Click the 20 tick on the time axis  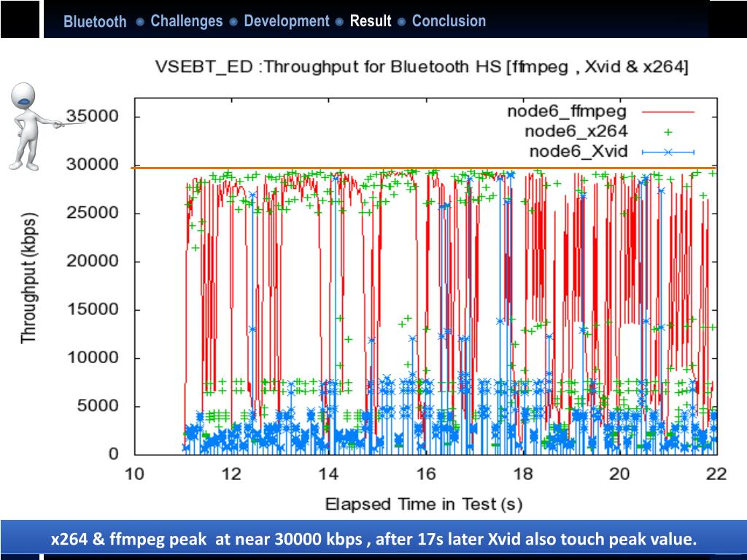click(x=620, y=474)
